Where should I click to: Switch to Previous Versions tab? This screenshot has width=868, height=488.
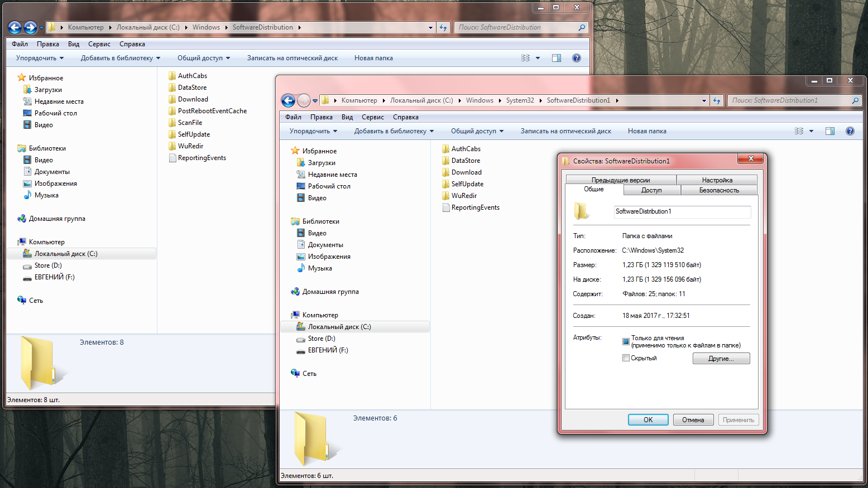pyautogui.click(x=621, y=180)
